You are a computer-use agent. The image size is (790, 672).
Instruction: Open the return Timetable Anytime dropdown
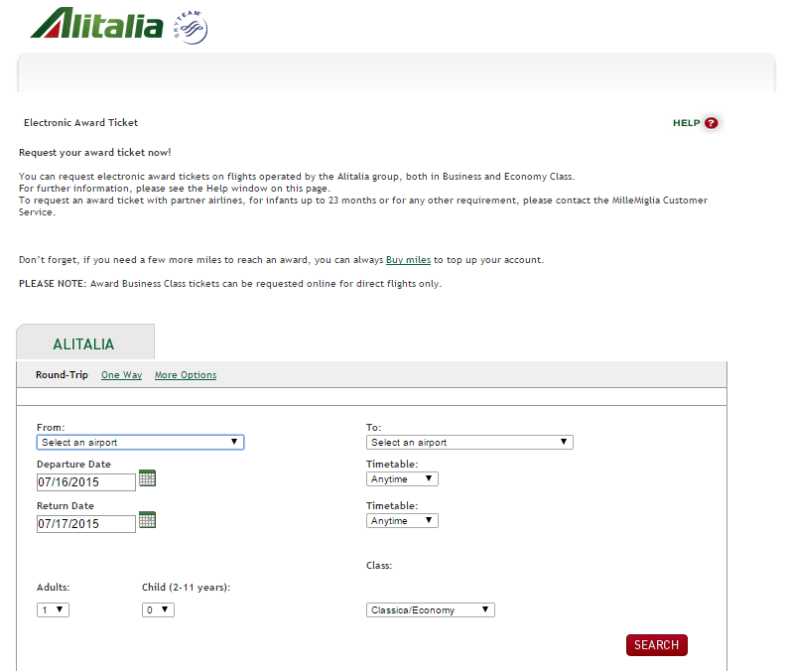click(402, 521)
